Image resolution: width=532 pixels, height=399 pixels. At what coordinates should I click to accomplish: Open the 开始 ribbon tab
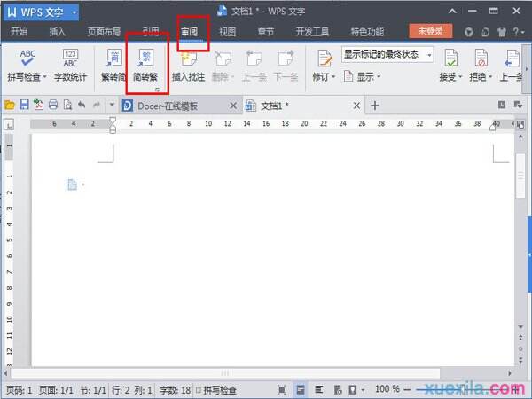(x=19, y=32)
